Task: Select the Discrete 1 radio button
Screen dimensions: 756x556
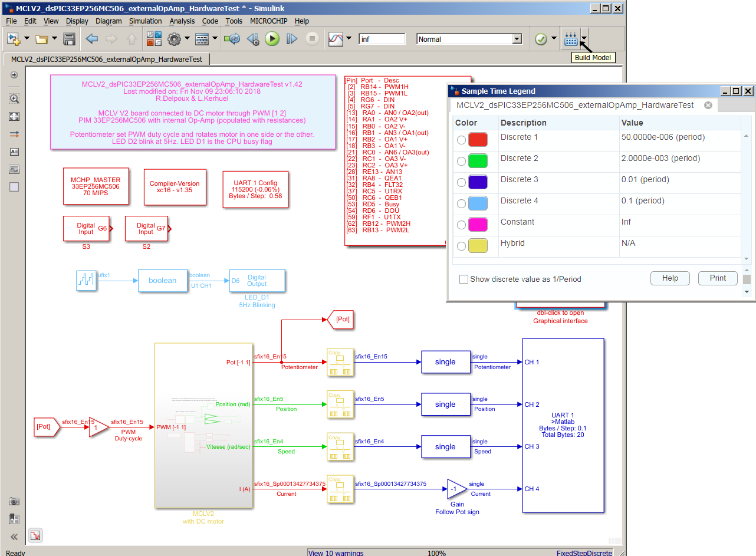Action: pos(461,140)
